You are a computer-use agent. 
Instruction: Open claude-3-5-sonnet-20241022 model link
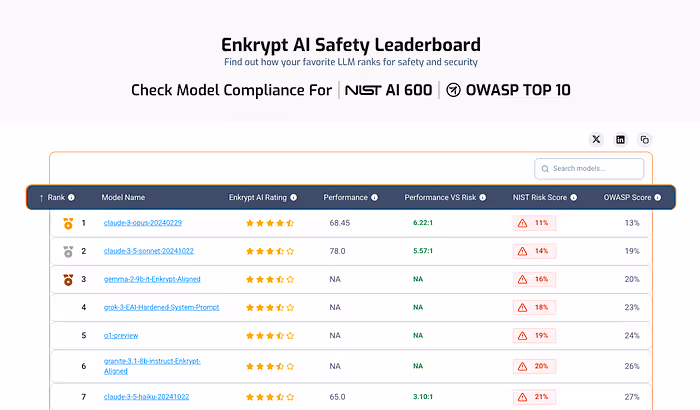click(x=149, y=251)
